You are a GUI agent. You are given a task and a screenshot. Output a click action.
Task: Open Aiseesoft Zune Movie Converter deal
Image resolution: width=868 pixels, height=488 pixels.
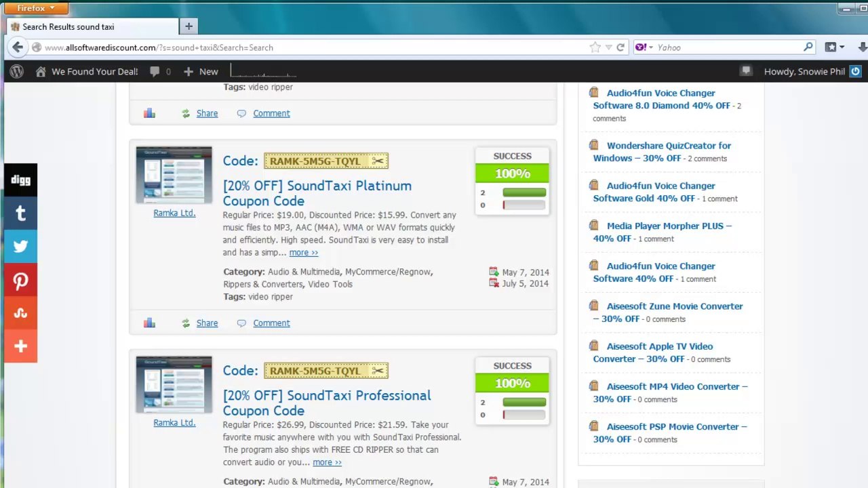668,312
